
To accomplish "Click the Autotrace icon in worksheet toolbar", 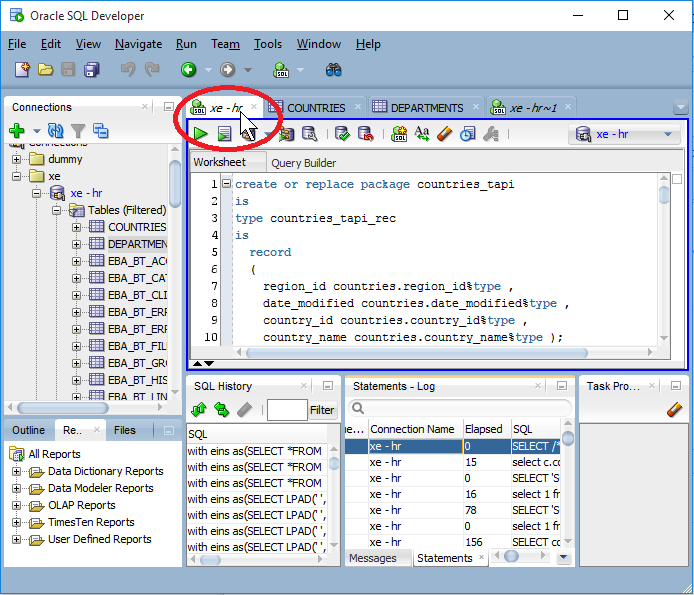I will (286, 134).
